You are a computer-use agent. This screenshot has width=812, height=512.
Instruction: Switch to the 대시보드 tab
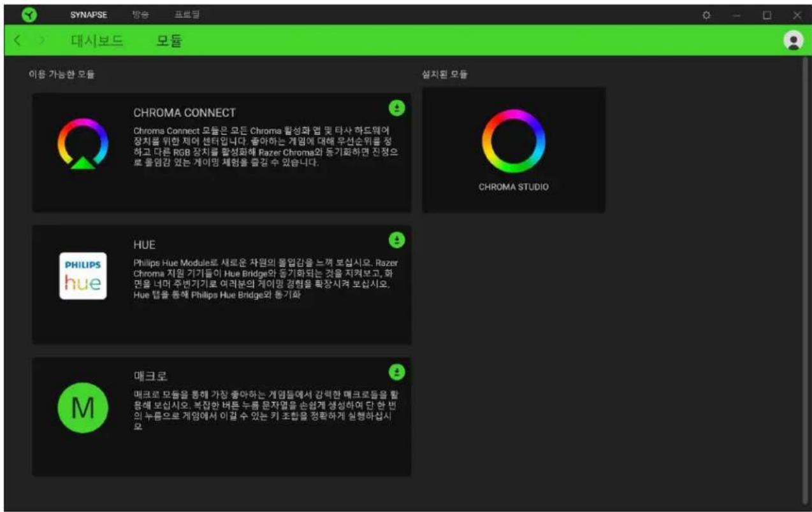(97, 41)
